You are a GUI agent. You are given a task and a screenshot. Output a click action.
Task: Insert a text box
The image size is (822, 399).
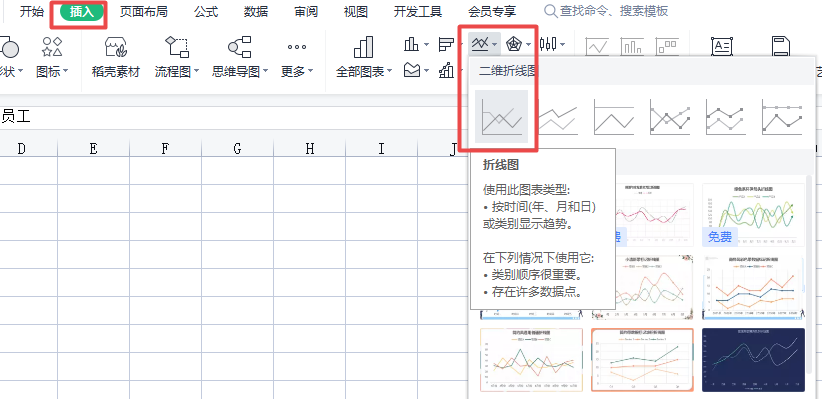coord(722,47)
